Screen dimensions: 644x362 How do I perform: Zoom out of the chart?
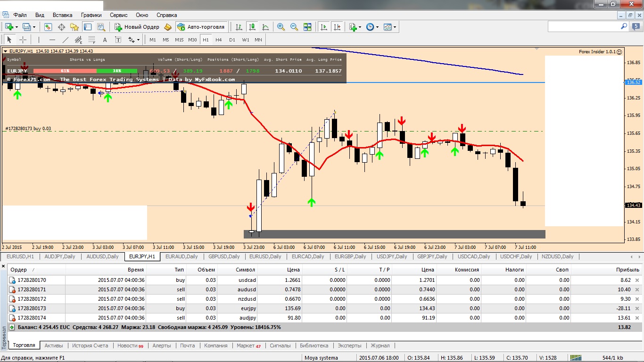click(x=294, y=27)
